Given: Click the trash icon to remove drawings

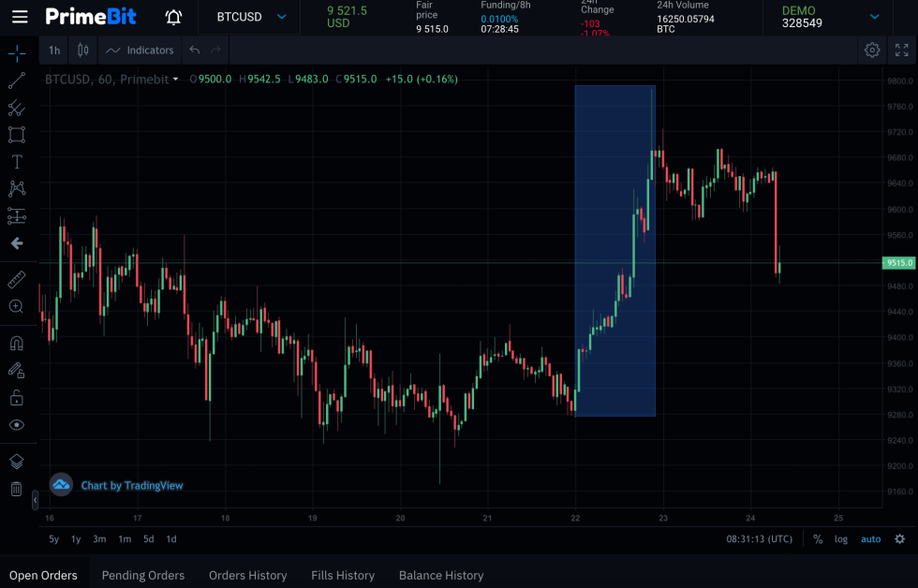Looking at the screenshot, I should click(x=16, y=489).
